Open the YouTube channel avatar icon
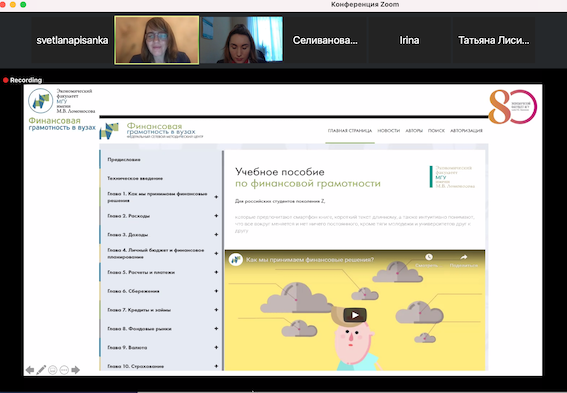Viewport: 567px width, 393px height. pos(236,260)
